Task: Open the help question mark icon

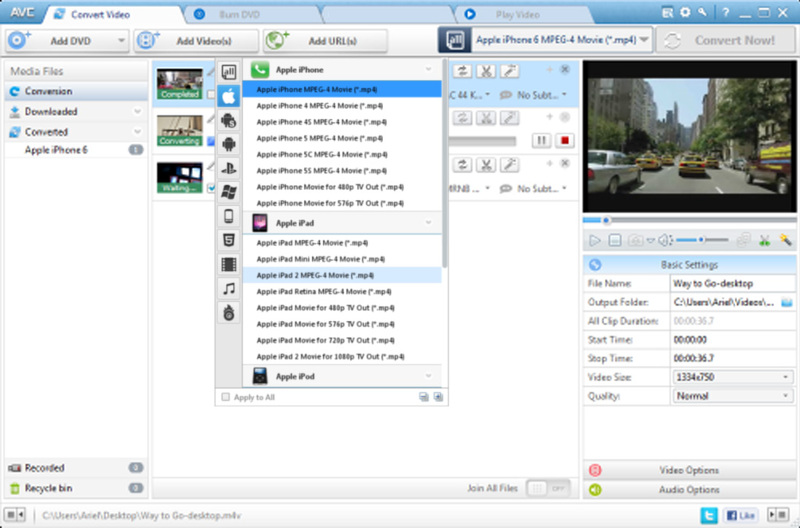Action: click(726, 13)
